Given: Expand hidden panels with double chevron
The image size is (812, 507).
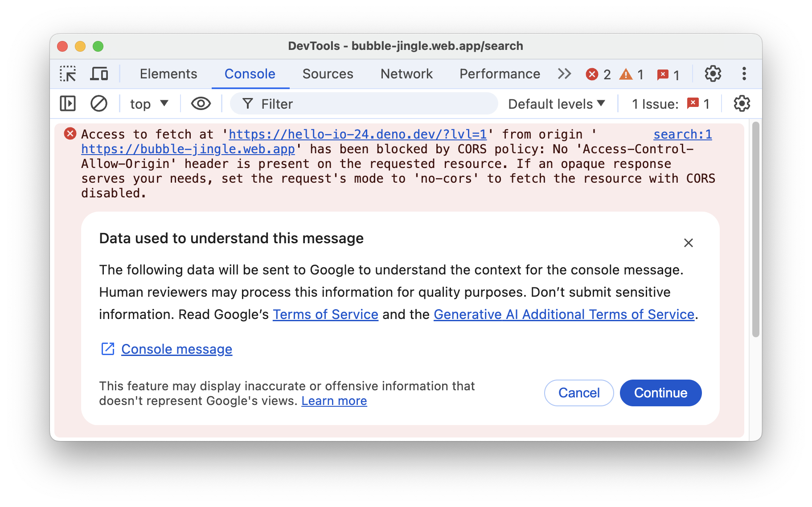Looking at the screenshot, I should pyautogui.click(x=564, y=74).
